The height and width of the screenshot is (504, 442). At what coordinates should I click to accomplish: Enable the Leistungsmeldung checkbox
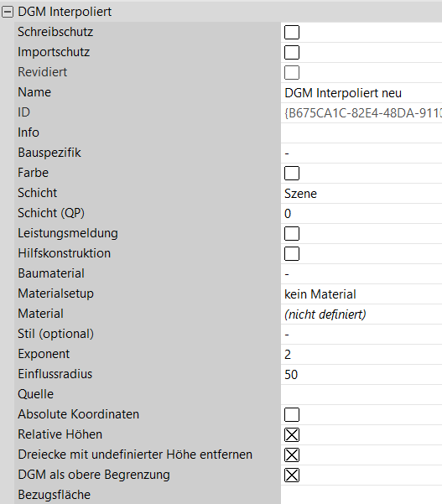tap(292, 234)
